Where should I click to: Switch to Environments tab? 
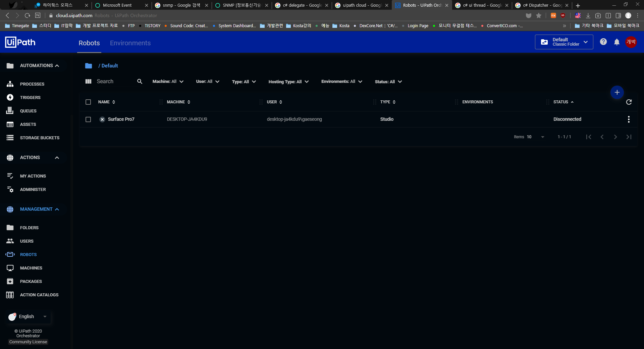click(130, 43)
